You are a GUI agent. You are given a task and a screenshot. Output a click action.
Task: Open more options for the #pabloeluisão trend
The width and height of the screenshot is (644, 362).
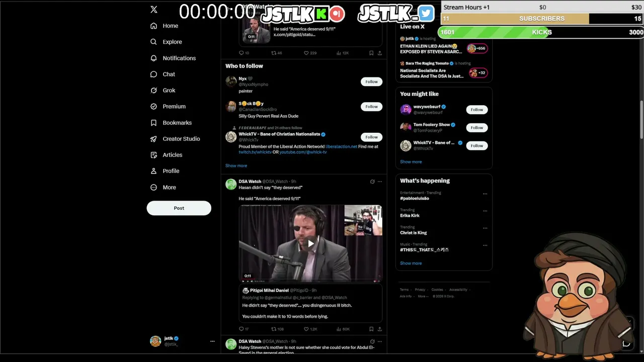pyautogui.click(x=485, y=194)
